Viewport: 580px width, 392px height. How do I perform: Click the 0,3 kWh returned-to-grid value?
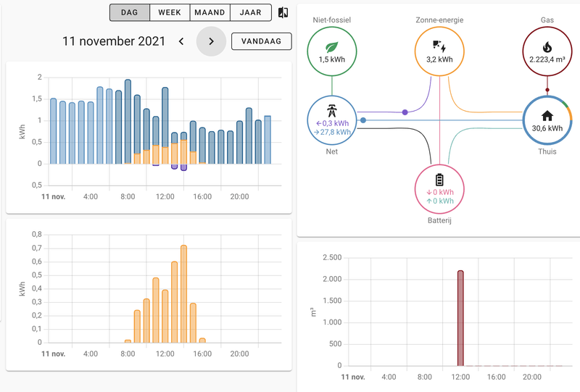pyautogui.click(x=332, y=123)
